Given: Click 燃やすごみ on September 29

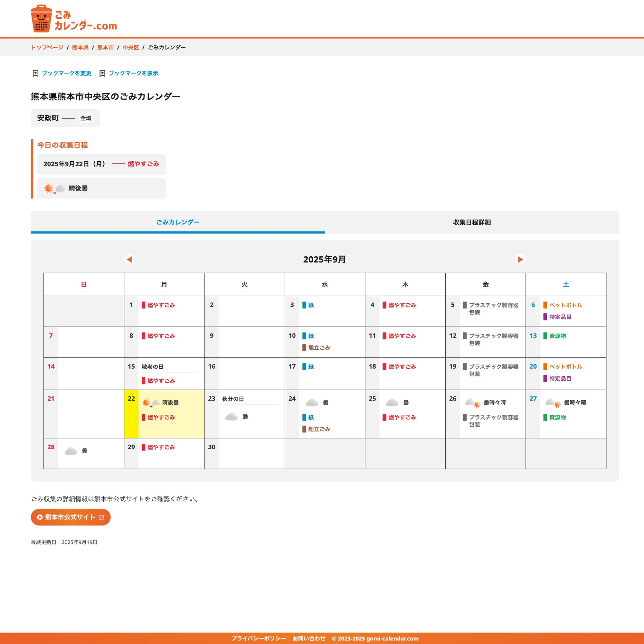Looking at the screenshot, I should click(161, 447).
